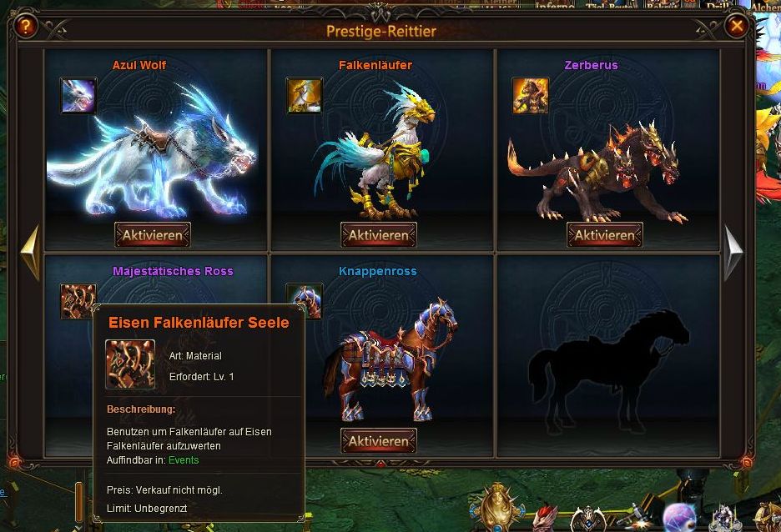
Task: Activate the Zerberus mount
Action: pos(605,235)
